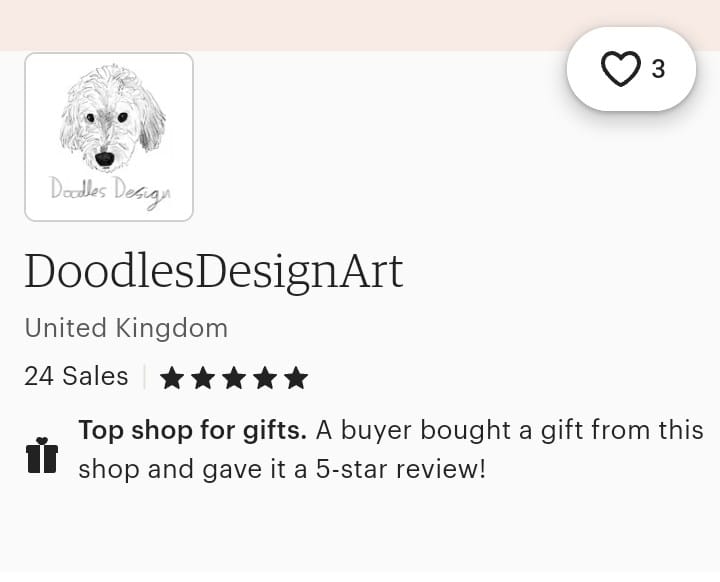Click the gift box icon

[42, 455]
